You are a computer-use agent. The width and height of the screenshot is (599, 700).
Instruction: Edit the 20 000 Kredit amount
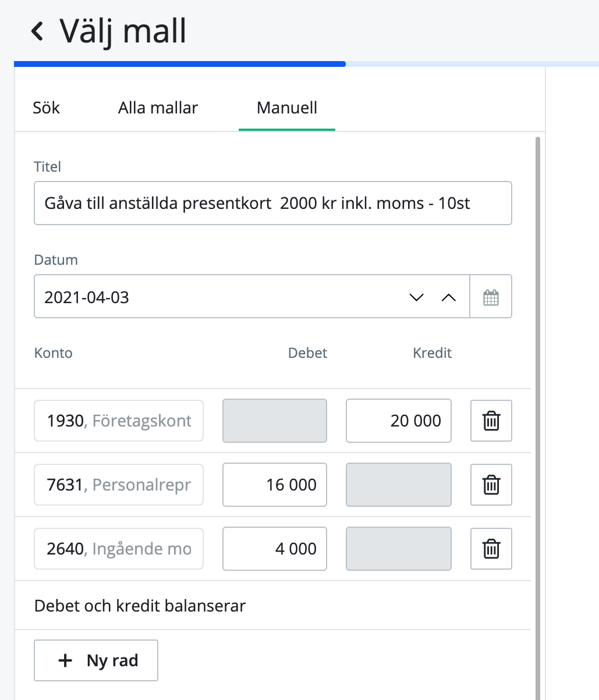pyautogui.click(x=398, y=420)
